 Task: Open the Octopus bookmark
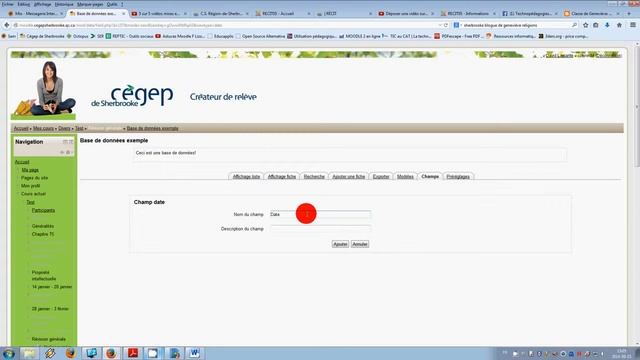tap(78, 36)
